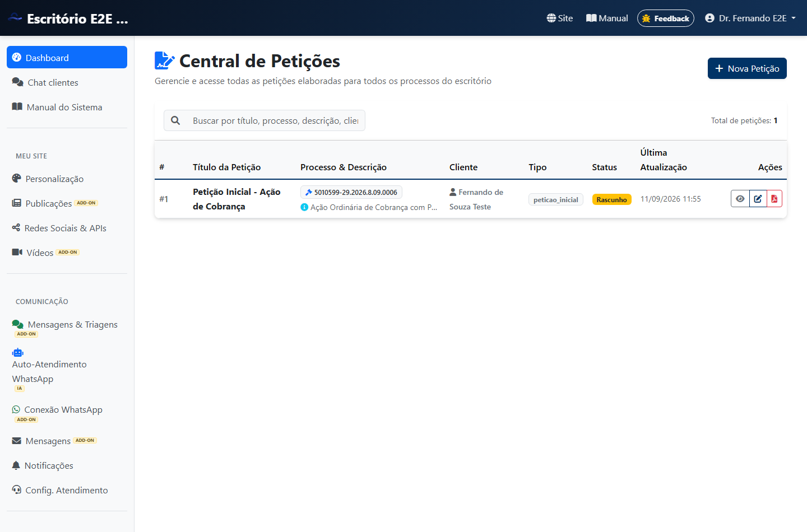Screen dimensions: 807x532
Task: Open the Dr. Fernando E2E user dropdown
Action: (750, 18)
